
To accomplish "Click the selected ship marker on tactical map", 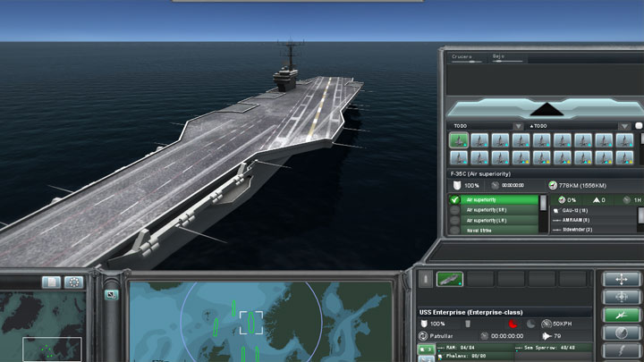I will click(x=251, y=323).
